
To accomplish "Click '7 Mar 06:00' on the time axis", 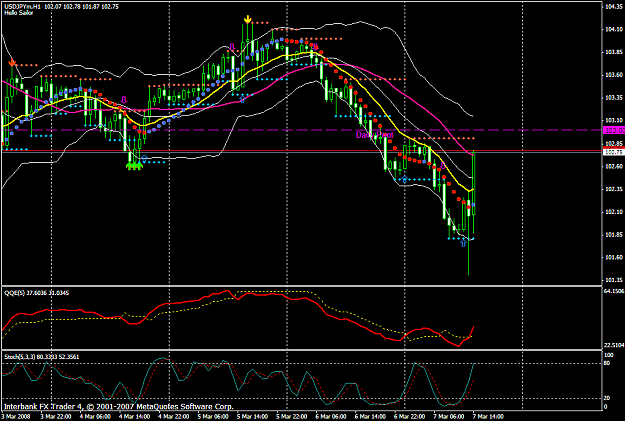I will 449,417.
